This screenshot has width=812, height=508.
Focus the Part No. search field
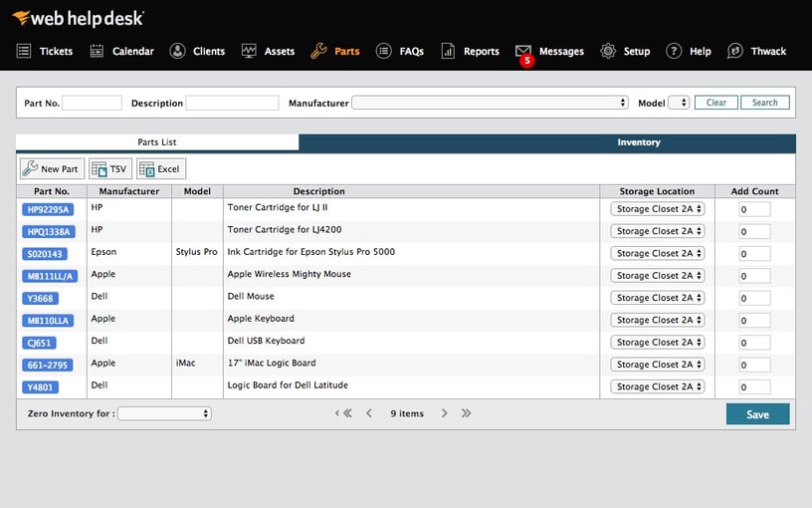(92, 103)
